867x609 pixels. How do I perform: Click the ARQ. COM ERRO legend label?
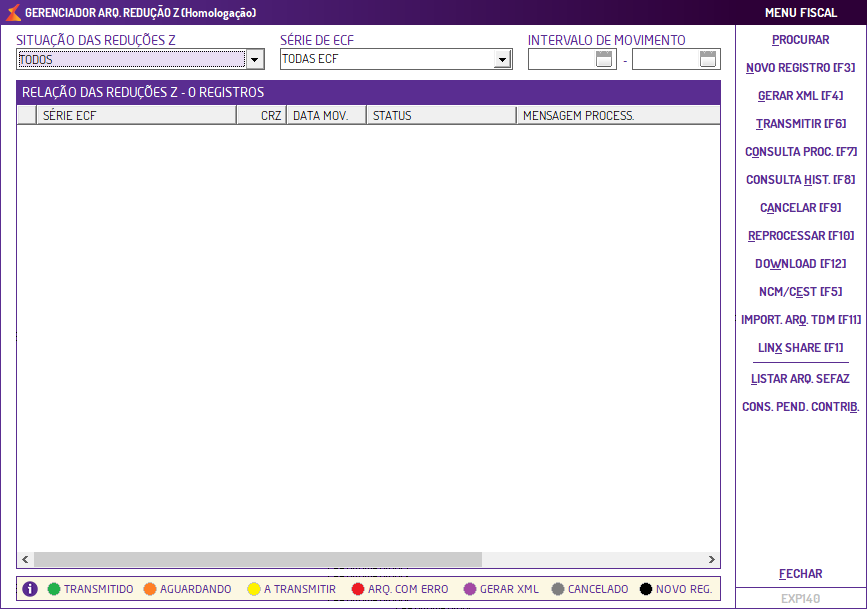[408, 589]
